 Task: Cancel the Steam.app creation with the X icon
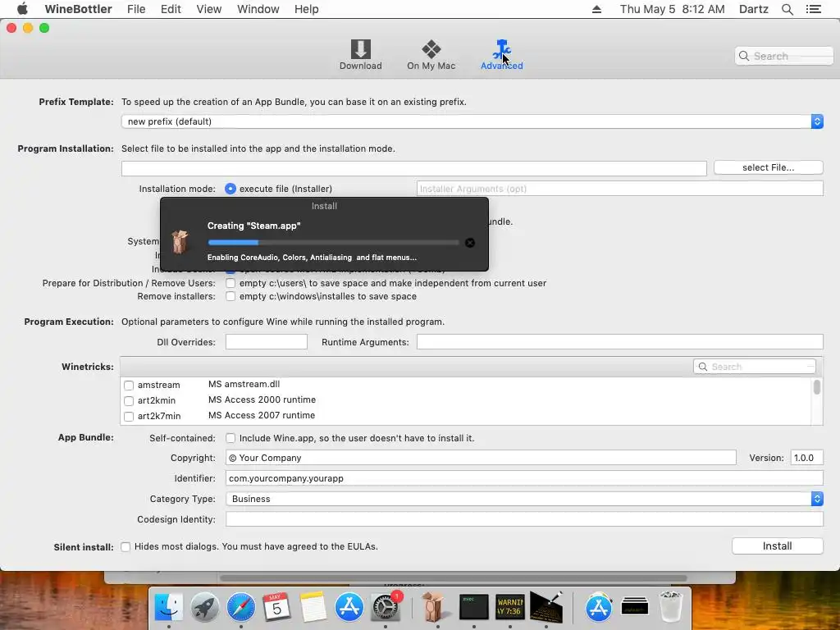[x=470, y=243]
